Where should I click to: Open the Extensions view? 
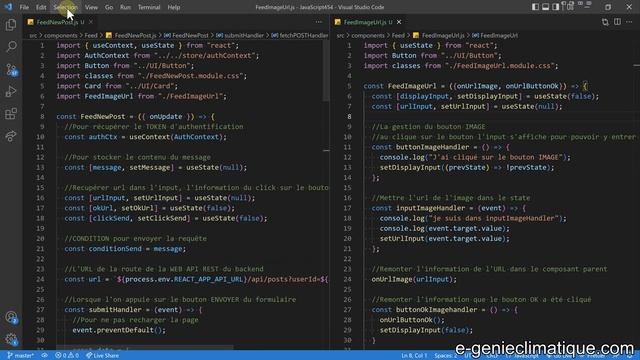[11, 113]
